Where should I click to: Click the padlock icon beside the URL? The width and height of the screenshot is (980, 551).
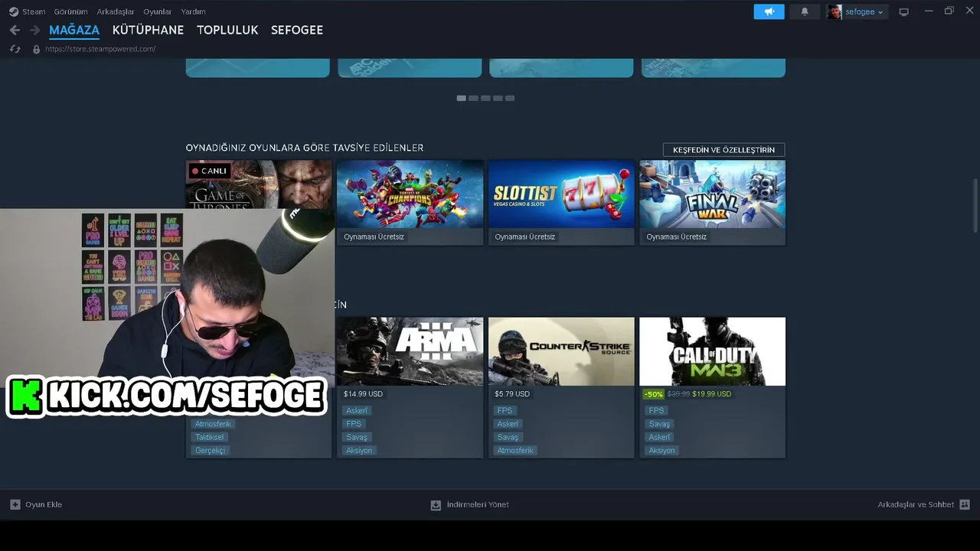[36, 49]
